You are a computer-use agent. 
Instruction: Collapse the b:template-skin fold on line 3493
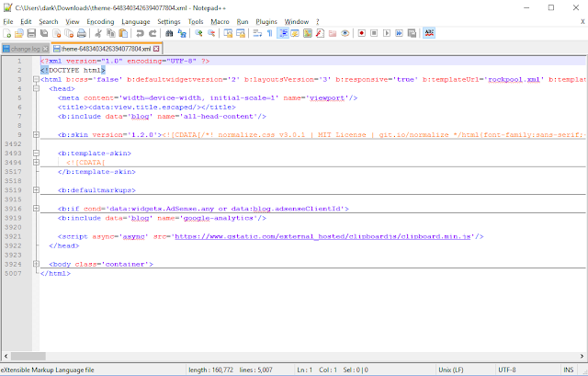(36, 154)
